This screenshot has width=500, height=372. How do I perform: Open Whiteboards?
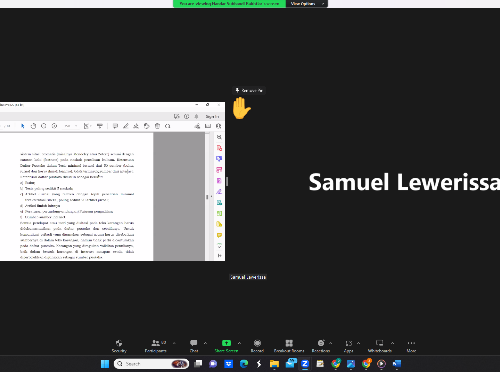click(380, 346)
